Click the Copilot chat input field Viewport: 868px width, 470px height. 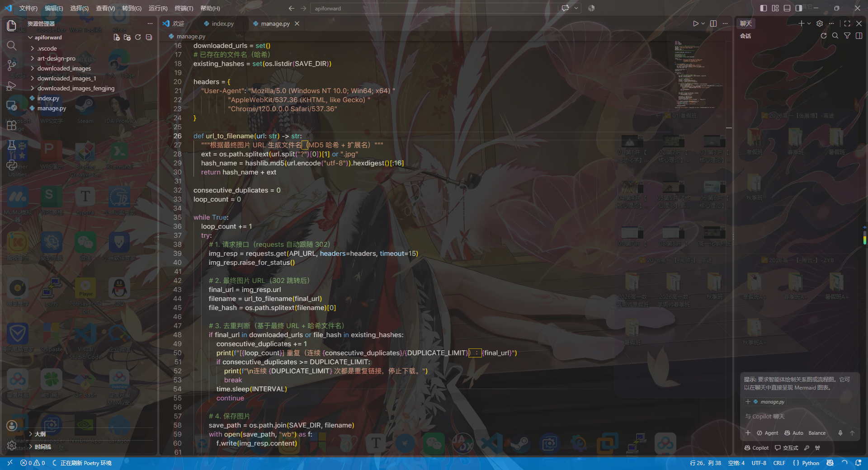tap(800, 417)
